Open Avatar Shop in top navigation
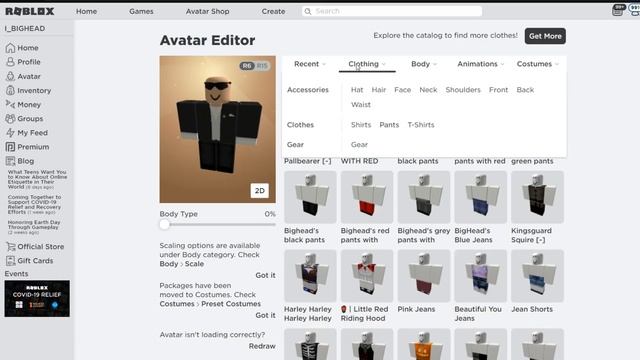The height and width of the screenshot is (360, 640). [207, 11]
